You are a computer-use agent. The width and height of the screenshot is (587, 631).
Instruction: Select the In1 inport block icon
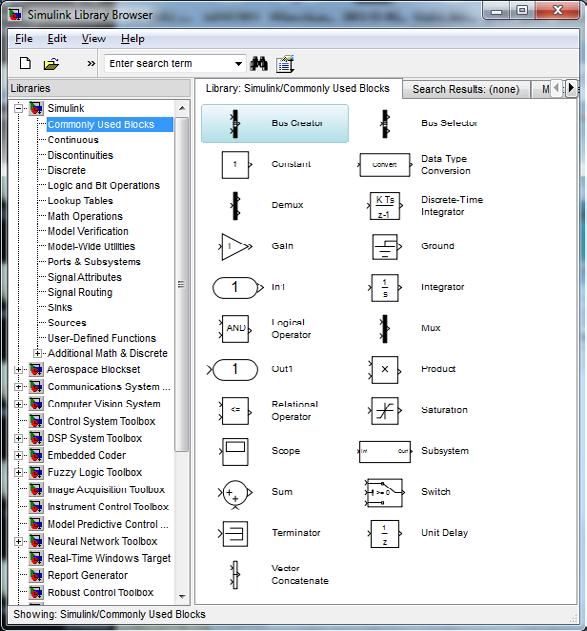pyautogui.click(x=237, y=287)
